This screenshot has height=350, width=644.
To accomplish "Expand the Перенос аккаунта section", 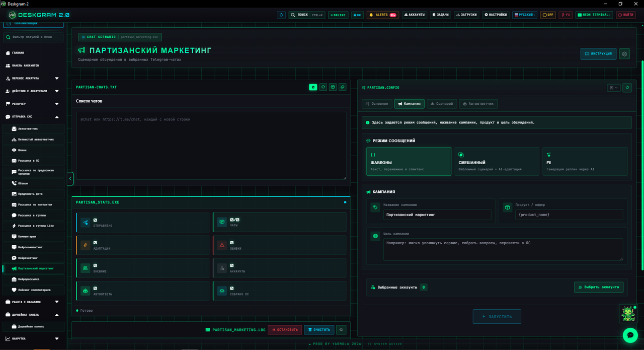I will point(33,78).
